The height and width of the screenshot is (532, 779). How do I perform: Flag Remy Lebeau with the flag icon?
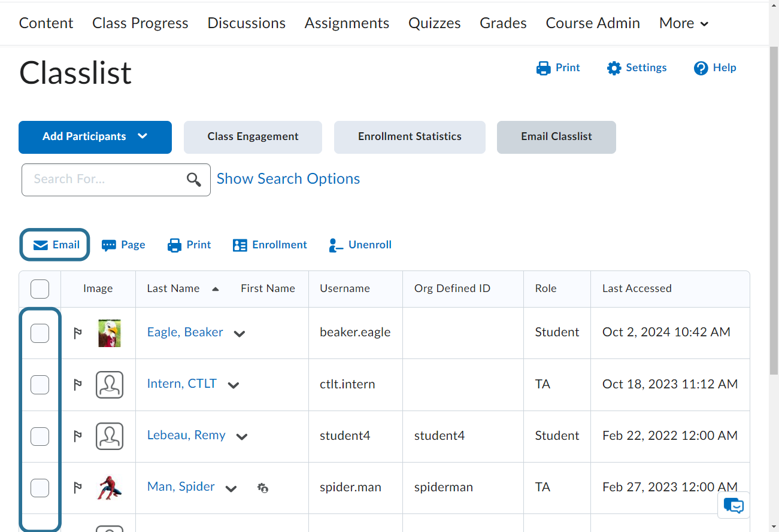[77, 436]
